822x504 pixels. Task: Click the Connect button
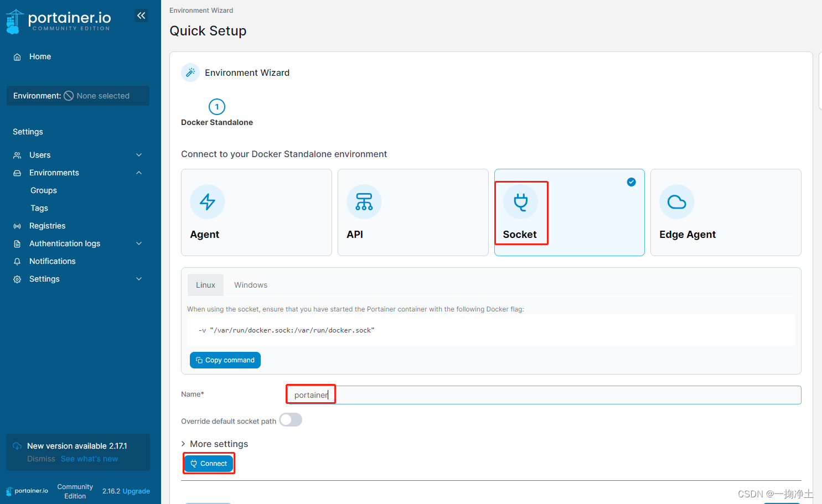coord(209,464)
